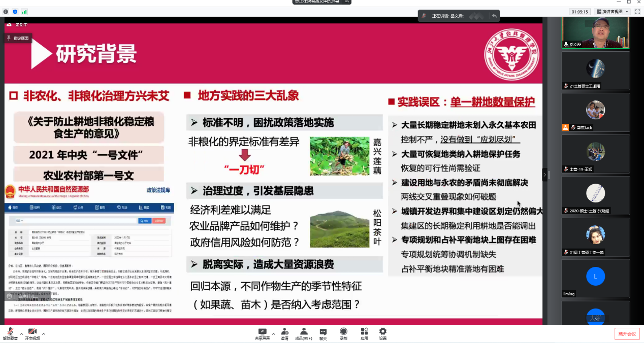This screenshot has width=644, height=343.
Task: Click the 非农化、非粮化治理方兴未艾 heading
Action: 95,95
